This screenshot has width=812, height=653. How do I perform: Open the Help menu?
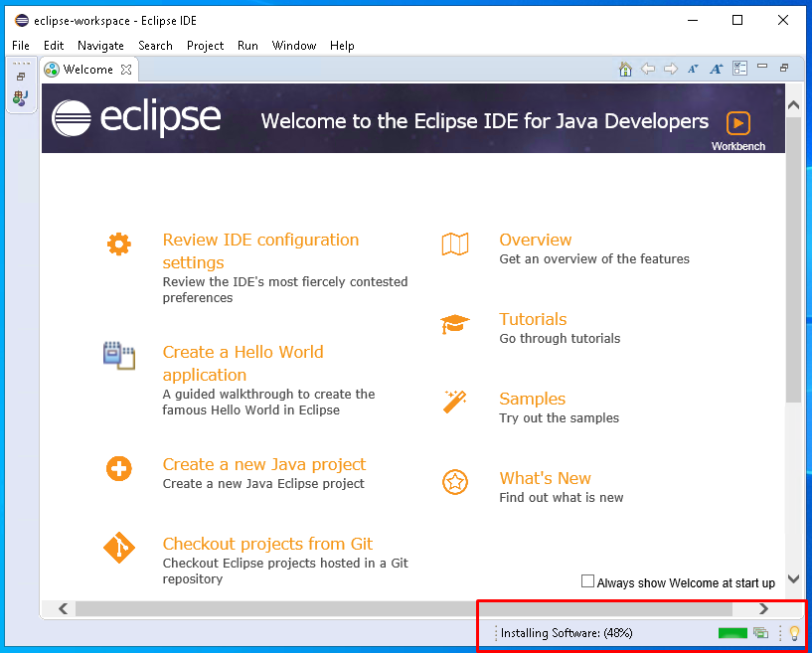[342, 46]
